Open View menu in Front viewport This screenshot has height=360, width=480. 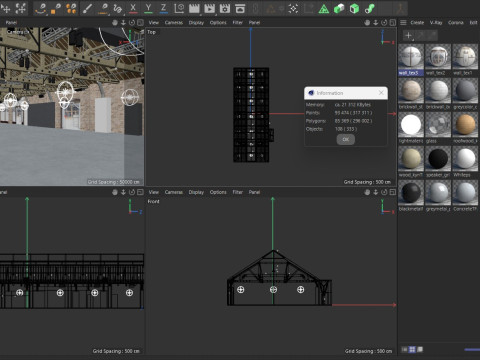point(154,192)
